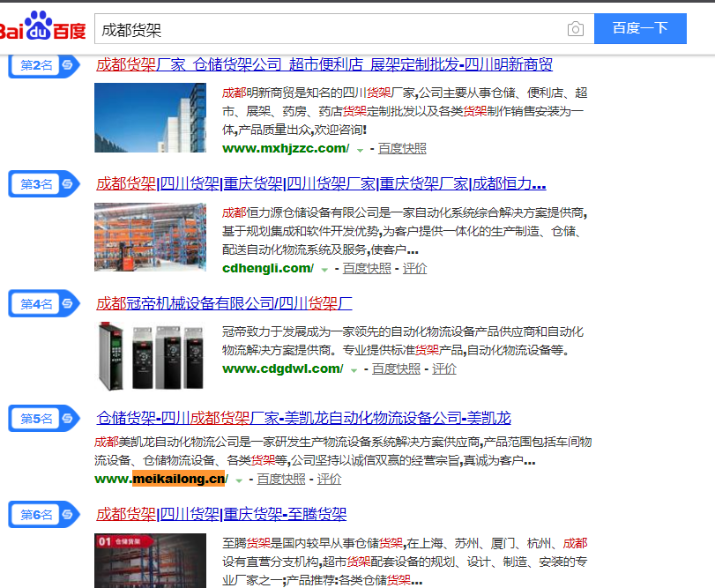Screen dimensions: 715x588
Task: Open 百度快照 for the meikailong.cn result
Action: tap(281, 479)
